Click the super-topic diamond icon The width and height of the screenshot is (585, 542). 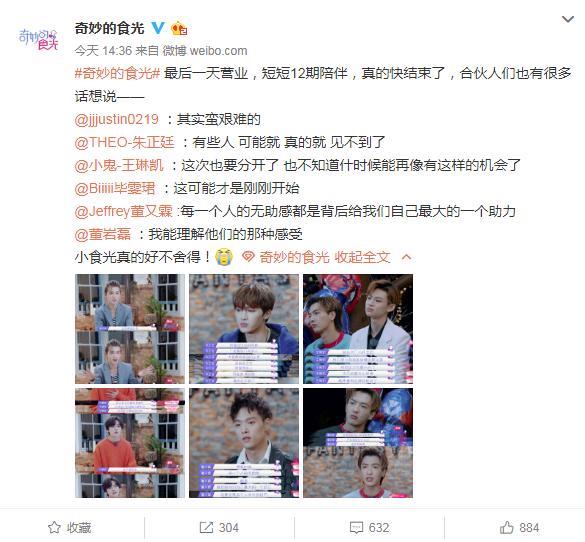pyautogui.click(x=248, y=257)
